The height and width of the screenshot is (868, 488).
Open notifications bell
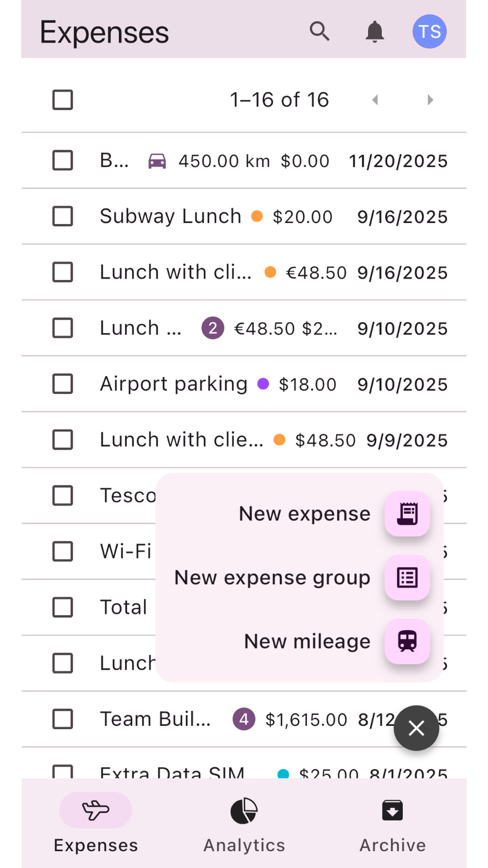(375, 31)
